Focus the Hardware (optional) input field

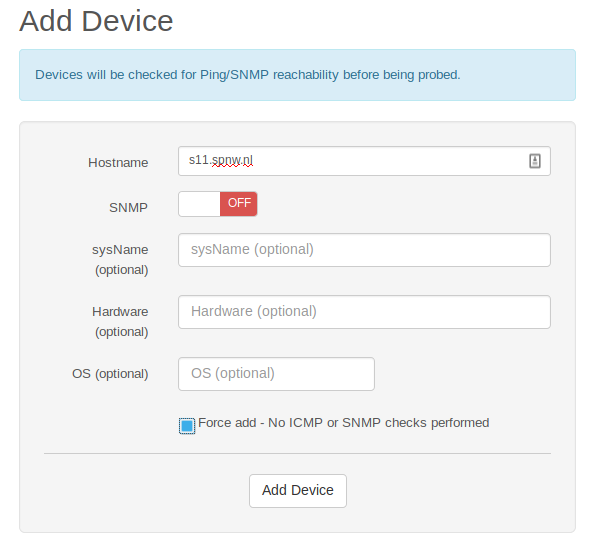click(x=364, y=312)
